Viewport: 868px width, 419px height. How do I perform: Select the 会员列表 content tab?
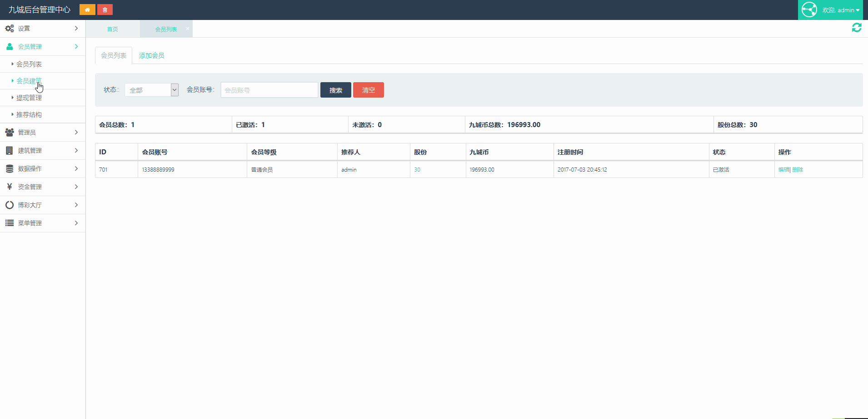pos(114,55)
